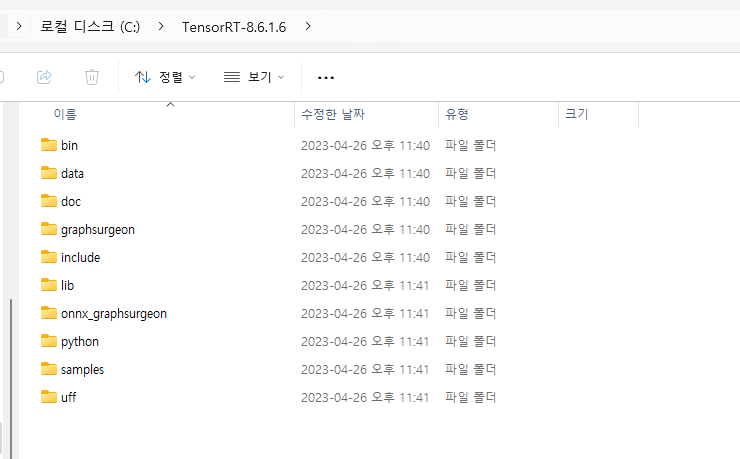Select the include folder icon
Viewport: 740px width, 459px height.
pos(49,257)
